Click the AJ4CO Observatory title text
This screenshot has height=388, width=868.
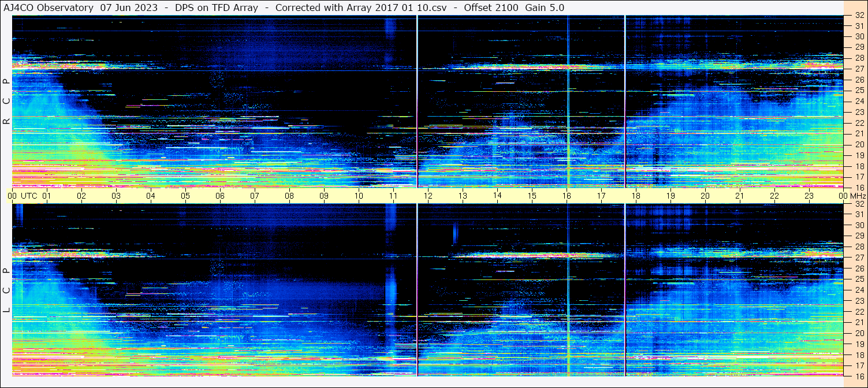click(x=47, y=8)
